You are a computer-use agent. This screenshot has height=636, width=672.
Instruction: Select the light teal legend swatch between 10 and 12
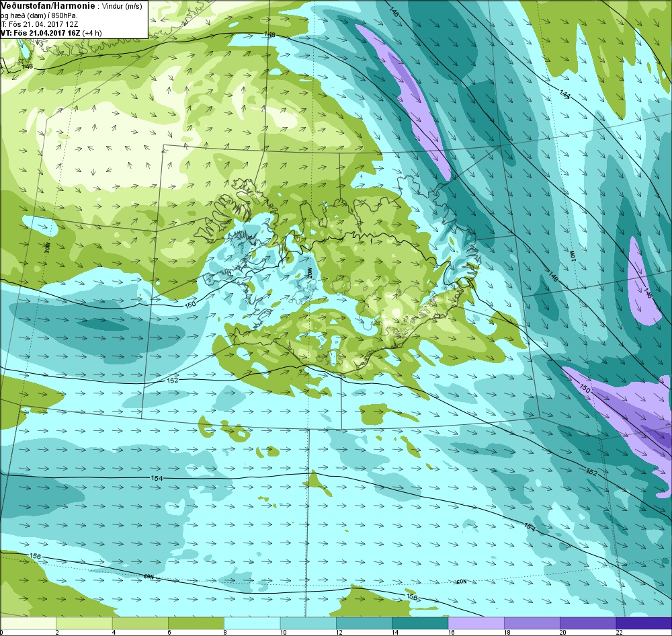pos(308,623)
